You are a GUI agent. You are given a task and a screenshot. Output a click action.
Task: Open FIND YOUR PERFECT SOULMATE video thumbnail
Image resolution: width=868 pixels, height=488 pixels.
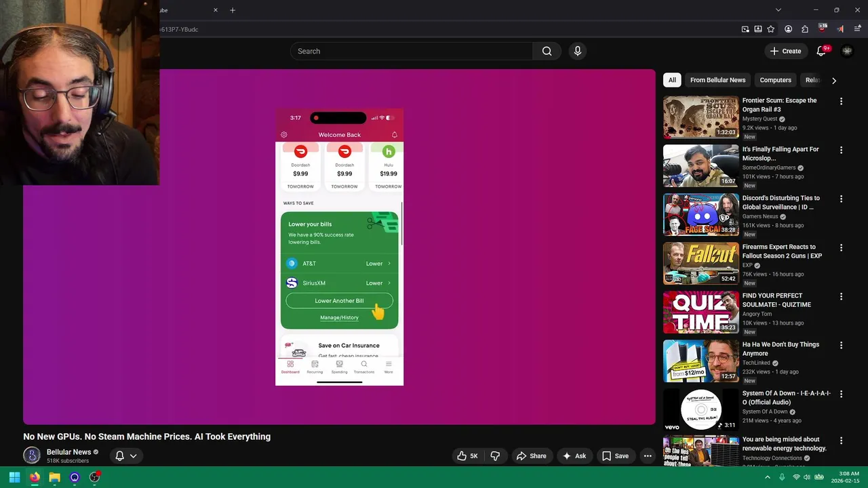click(701, 312)
